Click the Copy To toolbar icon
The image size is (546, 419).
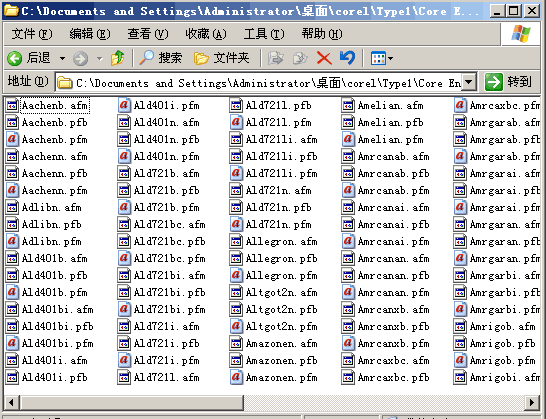300,58
